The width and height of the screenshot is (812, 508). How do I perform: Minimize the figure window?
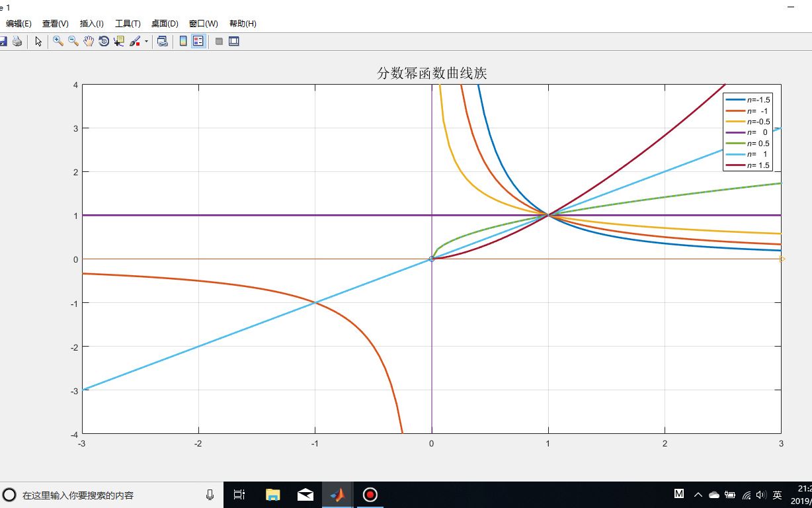791,7
